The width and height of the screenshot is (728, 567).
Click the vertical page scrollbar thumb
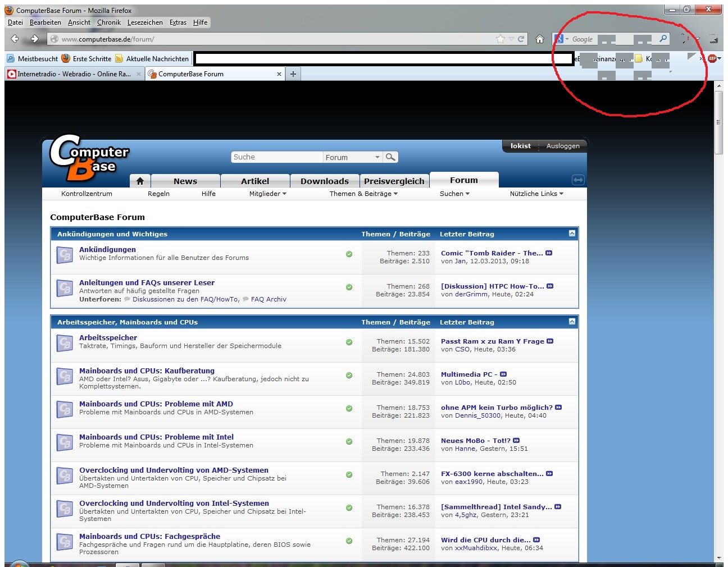point(718,122)
